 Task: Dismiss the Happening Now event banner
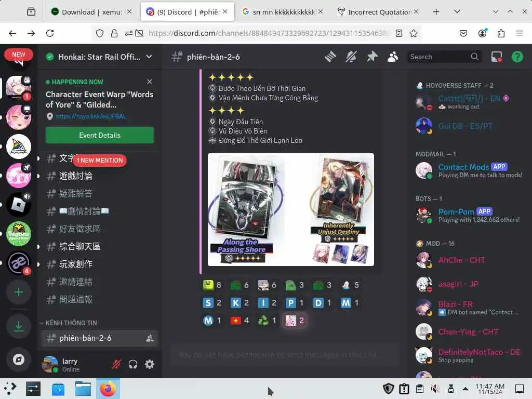tap(150, 82)
